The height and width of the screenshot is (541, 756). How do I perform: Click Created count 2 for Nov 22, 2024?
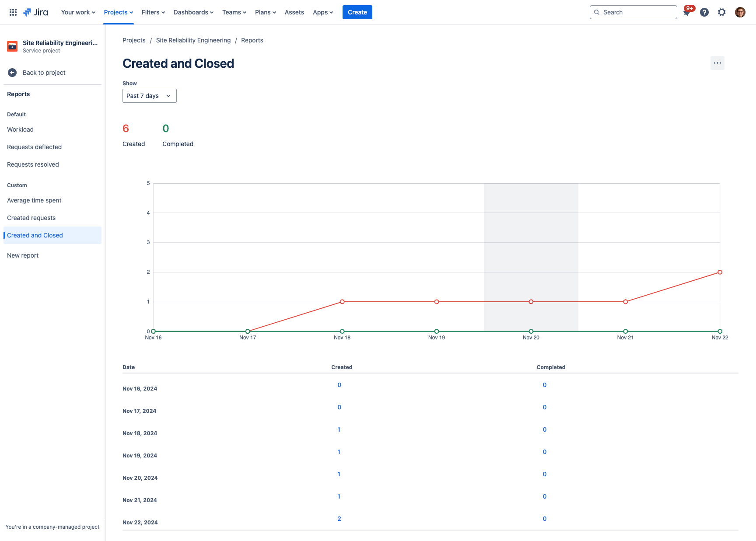pos(339,519)
